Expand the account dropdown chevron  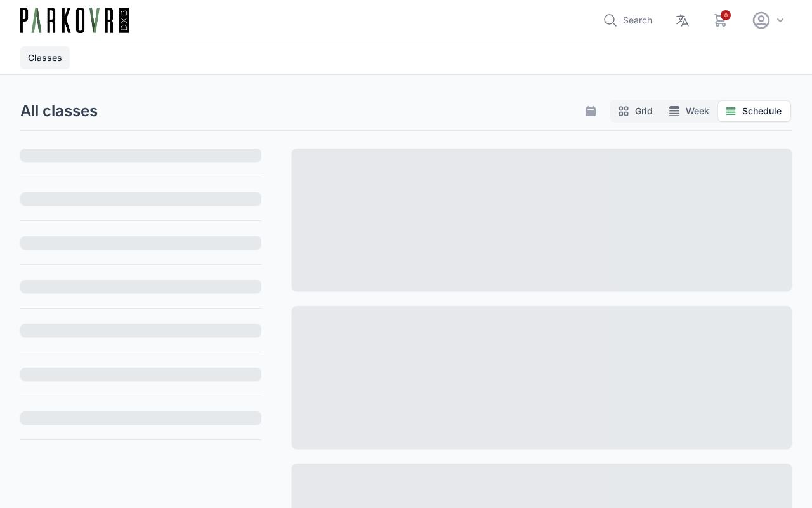[x=780, y=20]
